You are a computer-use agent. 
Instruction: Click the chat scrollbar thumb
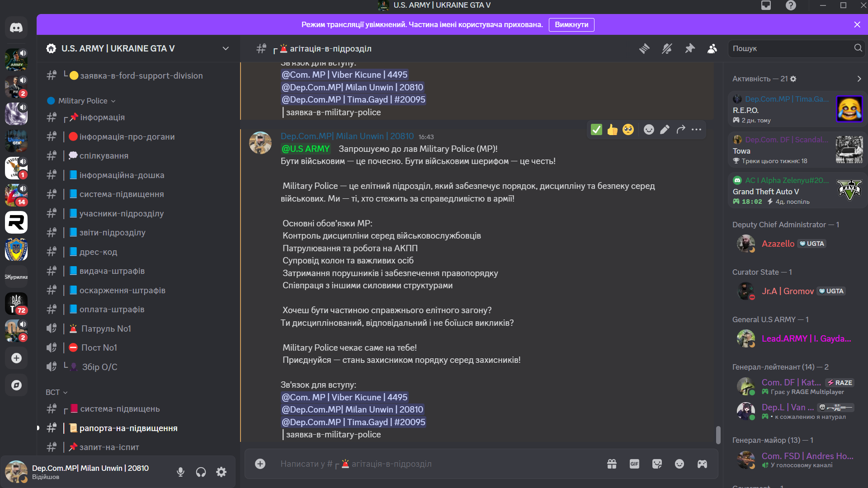click(x=718, y=435)
